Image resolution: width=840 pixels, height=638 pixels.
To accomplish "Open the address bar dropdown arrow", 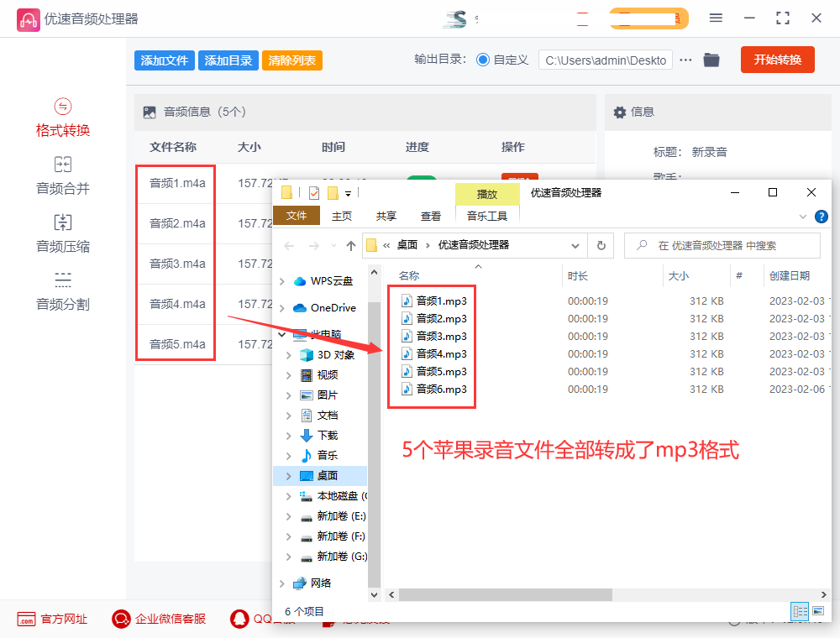I will pyautogui.click(x=575, y=246).
